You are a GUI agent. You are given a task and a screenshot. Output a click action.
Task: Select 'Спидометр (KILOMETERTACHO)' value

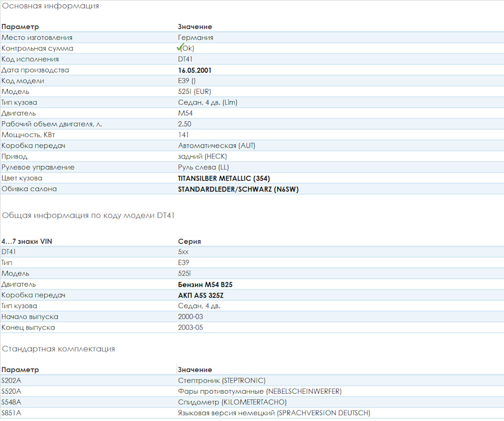(x=232, y=402)
